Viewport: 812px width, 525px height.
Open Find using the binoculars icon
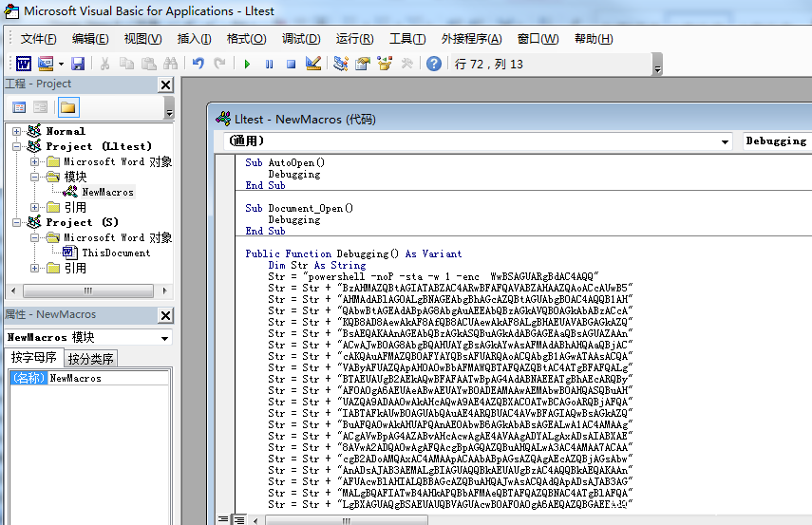[170, 64]
